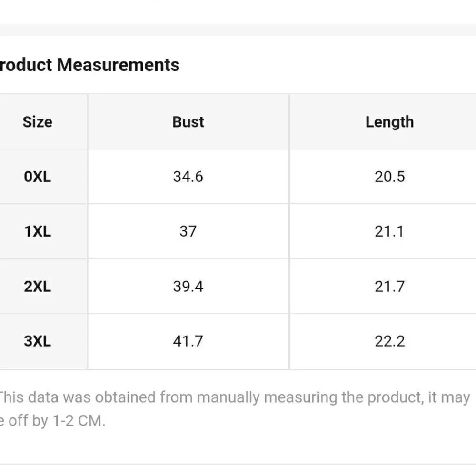Select the 39.4 bust value
The height and width of the screenshot is (476, 476).
[188, 287]
